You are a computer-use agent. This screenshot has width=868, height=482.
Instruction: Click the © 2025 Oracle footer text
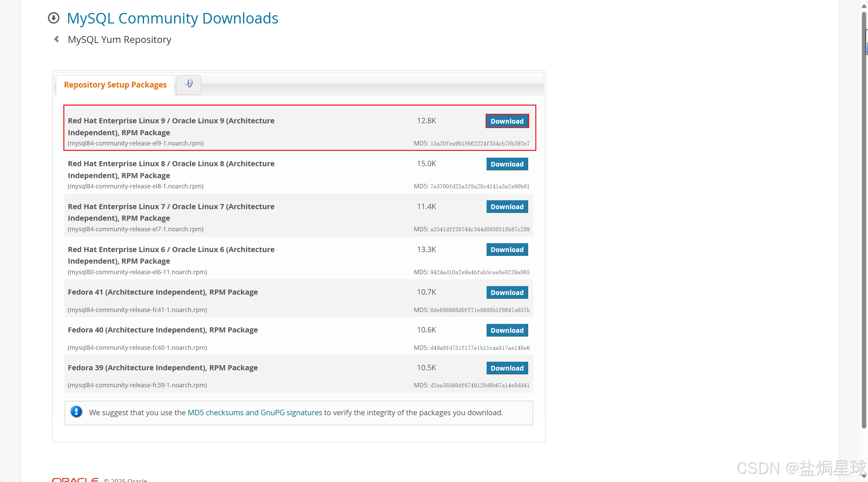125,480
